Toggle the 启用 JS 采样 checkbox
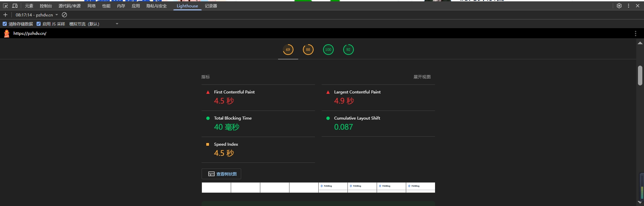 click(x=39, y=24)
